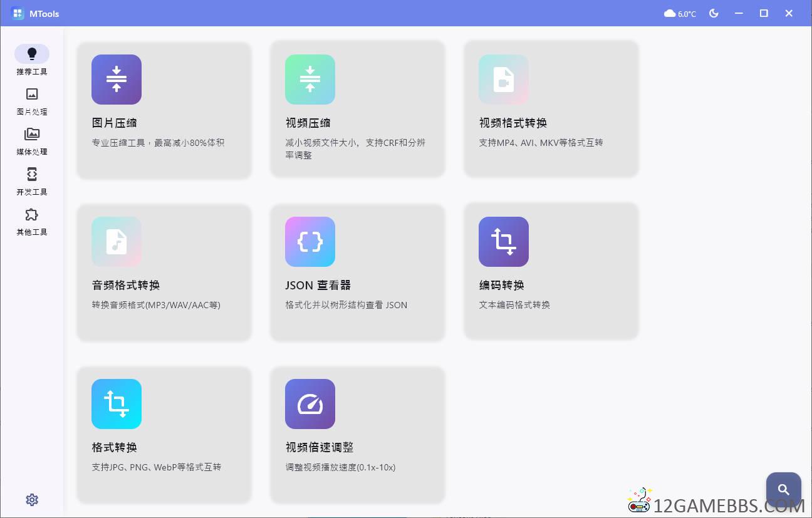
Task: Open the 开发工具 sidebar section
Action: [x=32, y=181]
